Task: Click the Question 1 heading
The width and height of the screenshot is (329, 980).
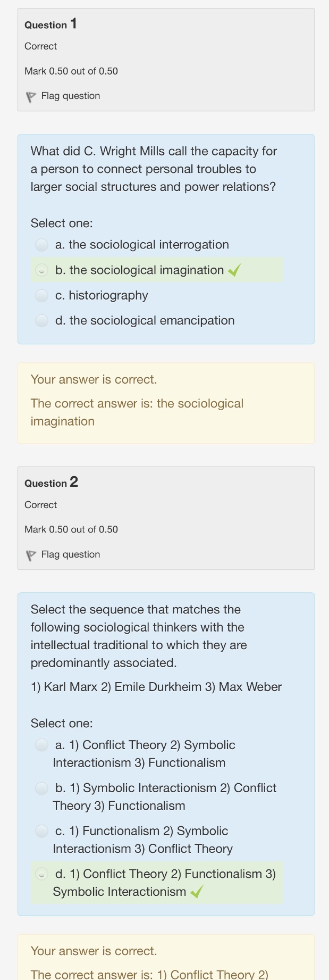Action: 50,24
